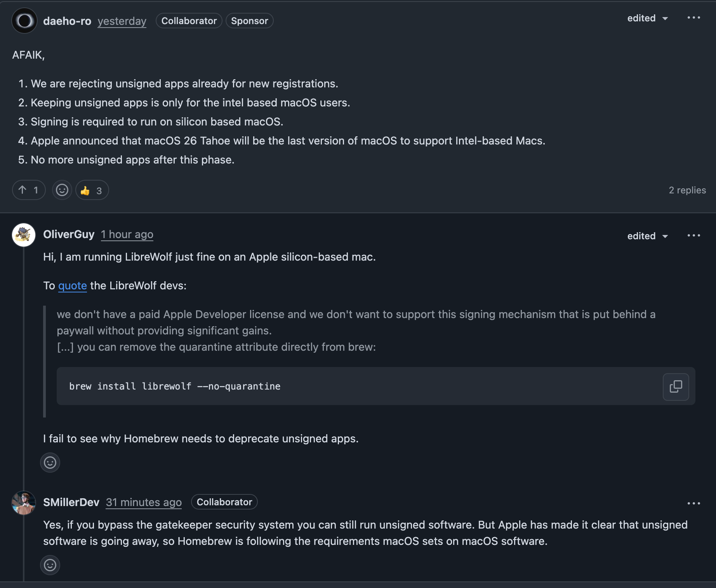
Task: Toggle thumbs up reaction with 3 votes
Action: point(92,191)
